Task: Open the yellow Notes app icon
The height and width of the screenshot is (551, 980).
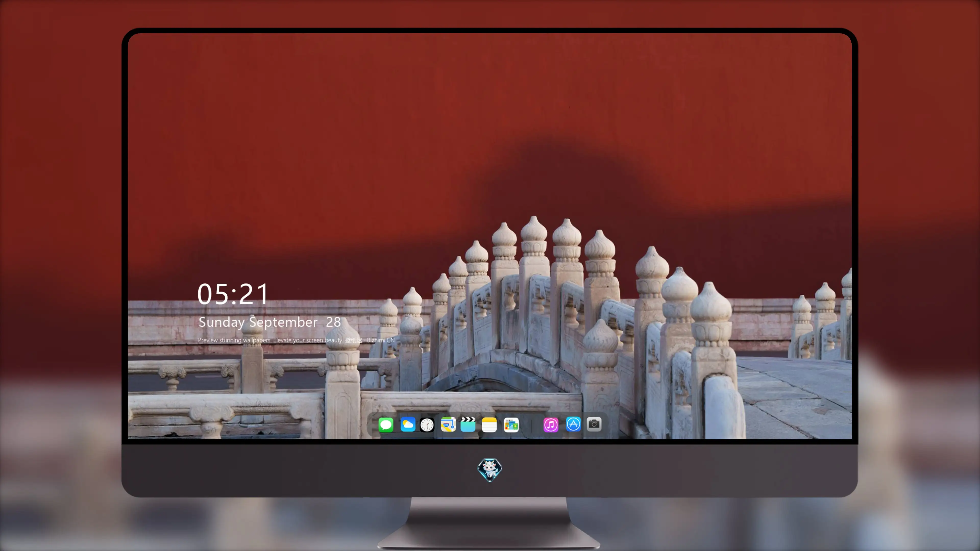Action: click(x=489, y=424)
